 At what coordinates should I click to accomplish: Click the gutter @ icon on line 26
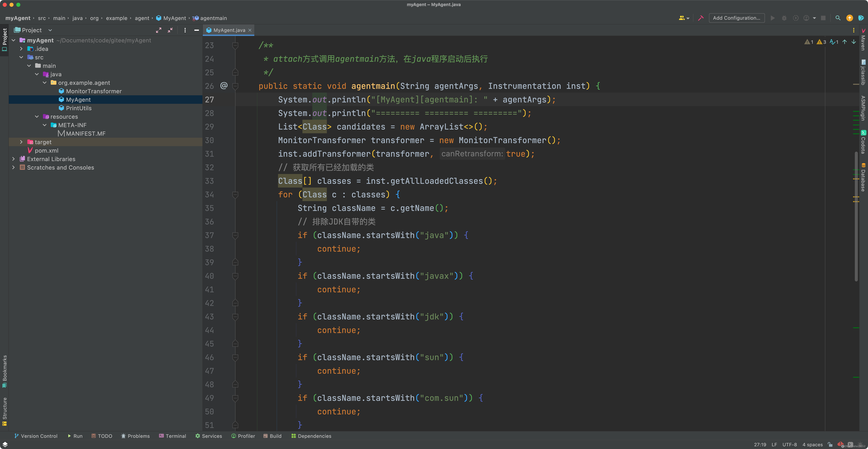(224, 86)
